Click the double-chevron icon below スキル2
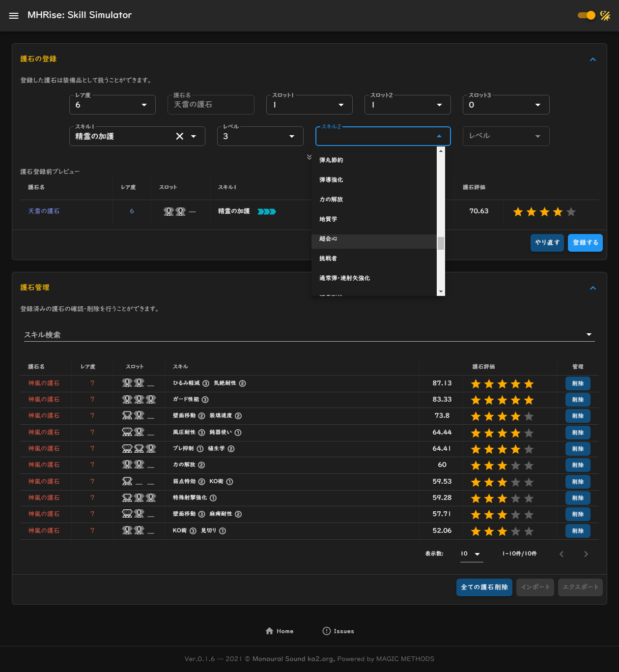 click(x=309, y=157)
